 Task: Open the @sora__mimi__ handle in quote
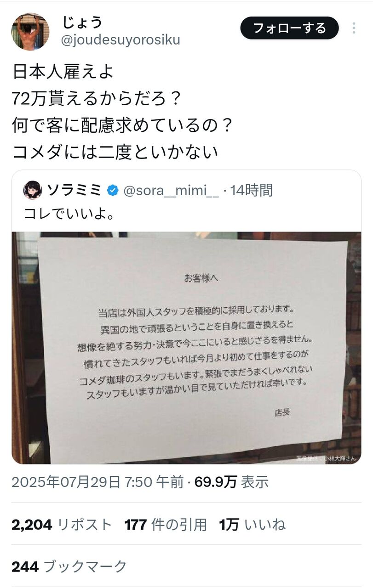pyautogui.click(x=171, y=190)
